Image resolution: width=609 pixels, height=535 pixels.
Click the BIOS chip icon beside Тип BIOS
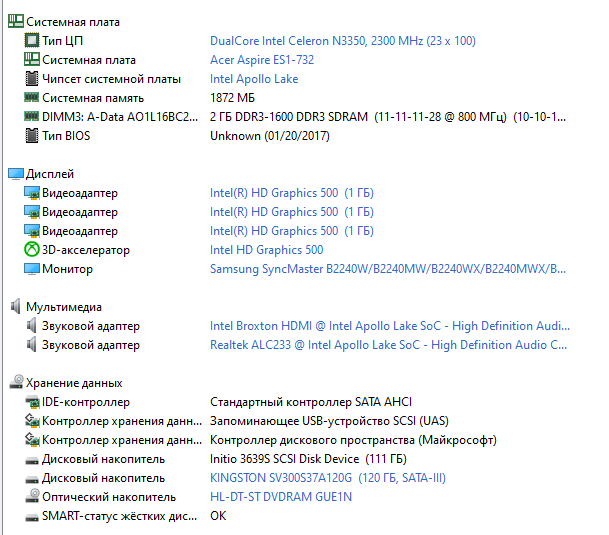[32, 136]
